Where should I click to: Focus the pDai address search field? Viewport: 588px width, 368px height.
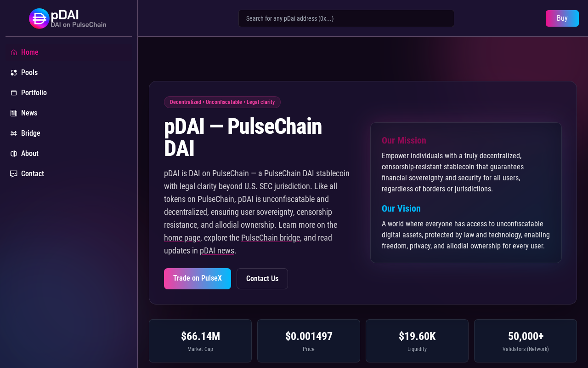(346, 18)
